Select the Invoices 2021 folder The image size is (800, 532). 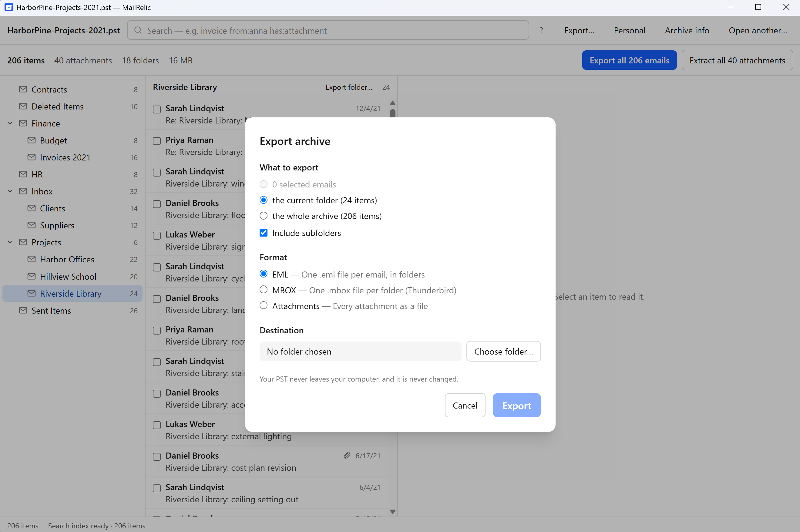(72, 157)
